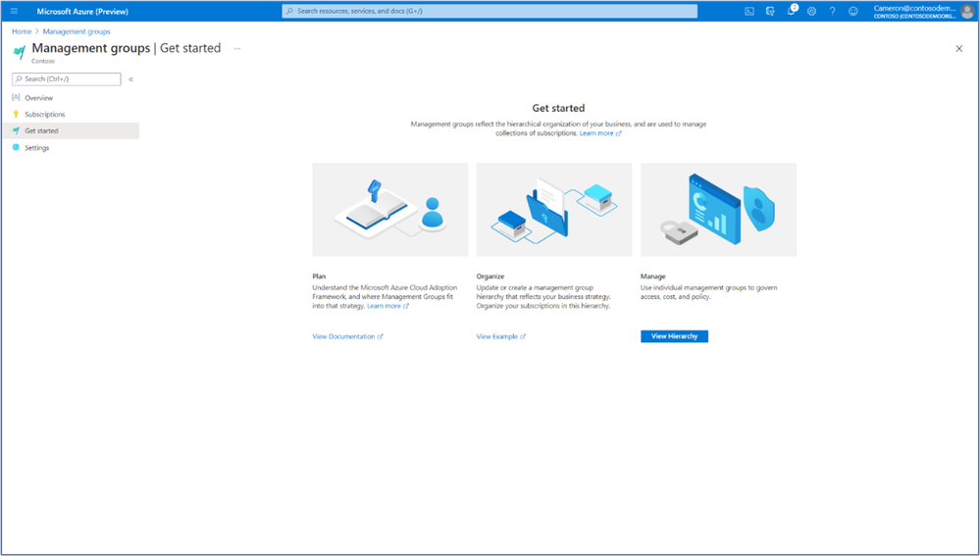Open the Help question mark icon

832,11
